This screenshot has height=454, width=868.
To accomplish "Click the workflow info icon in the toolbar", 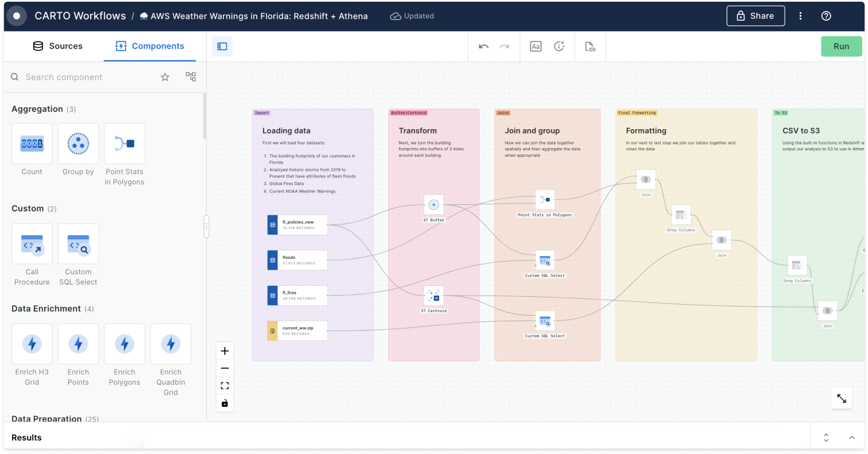I will [x=560, y=46].
